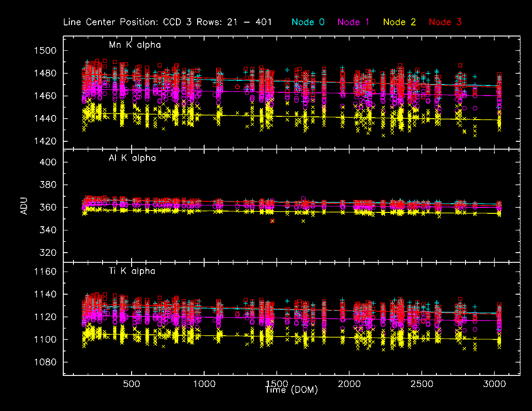Click the red outlier point in Al K alpha panel

272,221
